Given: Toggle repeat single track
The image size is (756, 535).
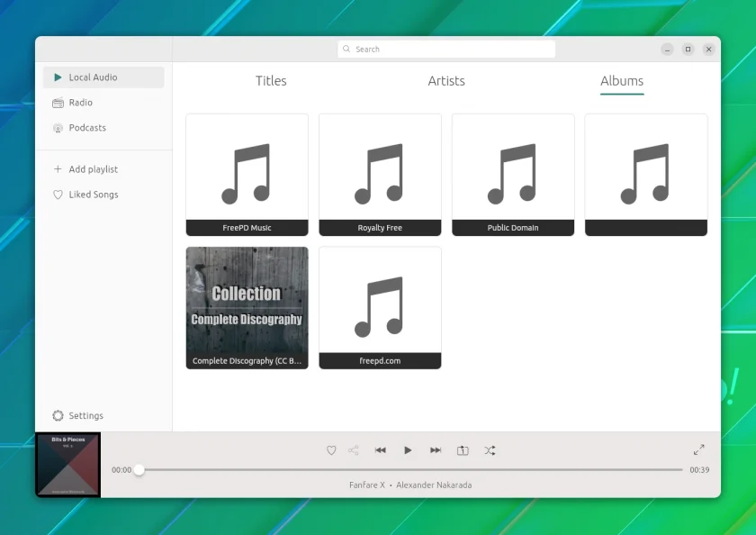Looking at the screenshot, I should pos(463,450).
